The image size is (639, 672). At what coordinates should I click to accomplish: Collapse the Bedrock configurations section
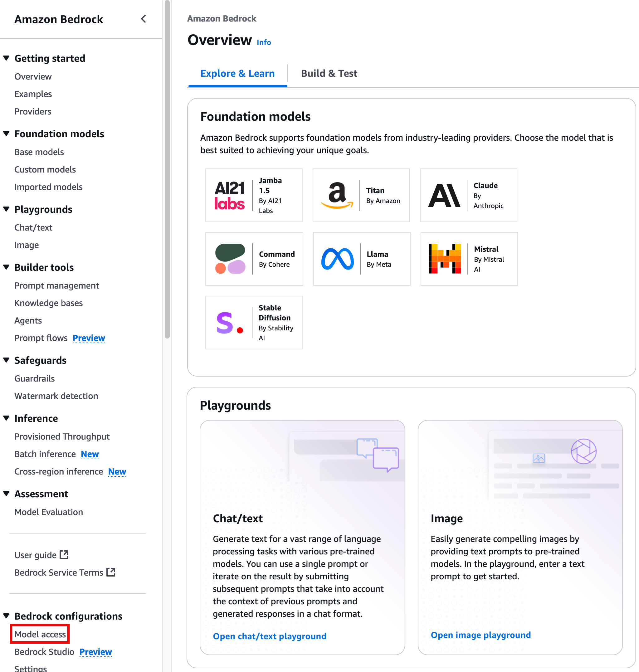(x=6, y=616)
